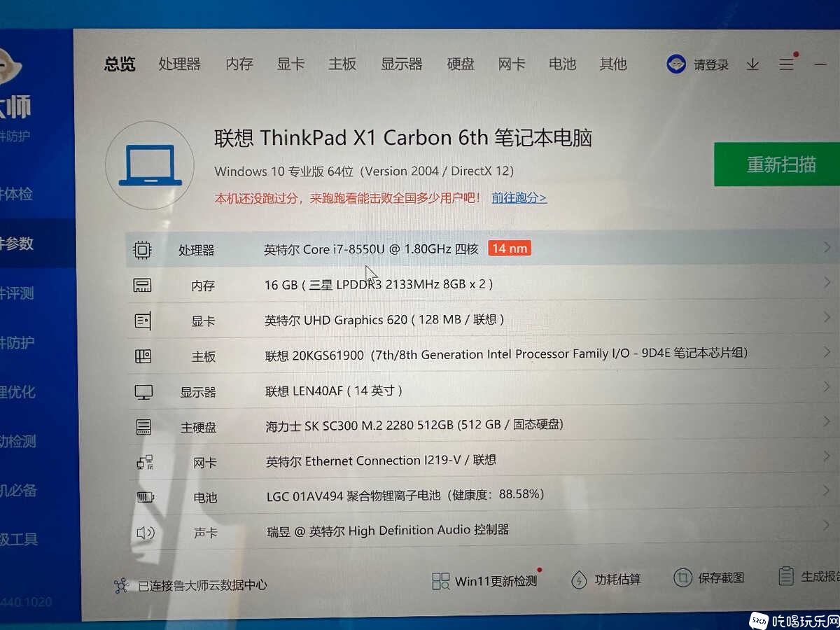Click the monitor display icon
840x630 pixels.
(x=143, y=392)
